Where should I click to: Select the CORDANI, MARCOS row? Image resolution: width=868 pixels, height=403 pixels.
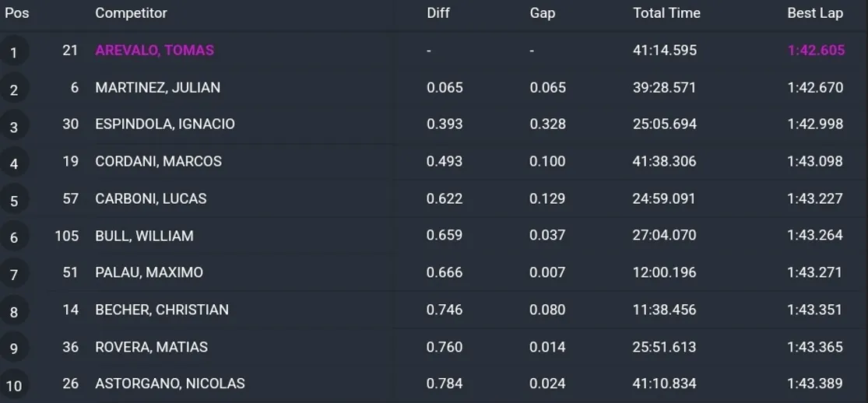coord(158,162)
